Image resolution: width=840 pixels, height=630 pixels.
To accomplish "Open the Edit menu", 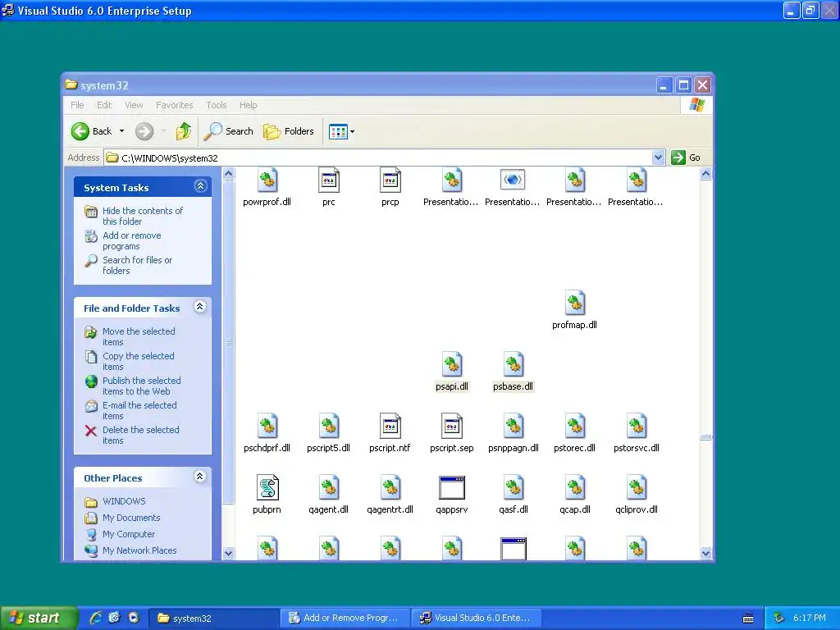I will pos(104,105).
